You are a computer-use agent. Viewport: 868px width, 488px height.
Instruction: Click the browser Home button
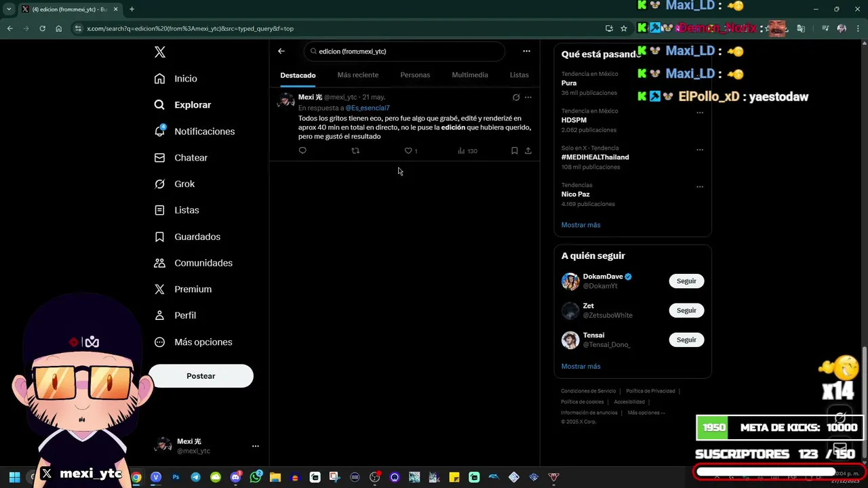(x=59, y=28)
